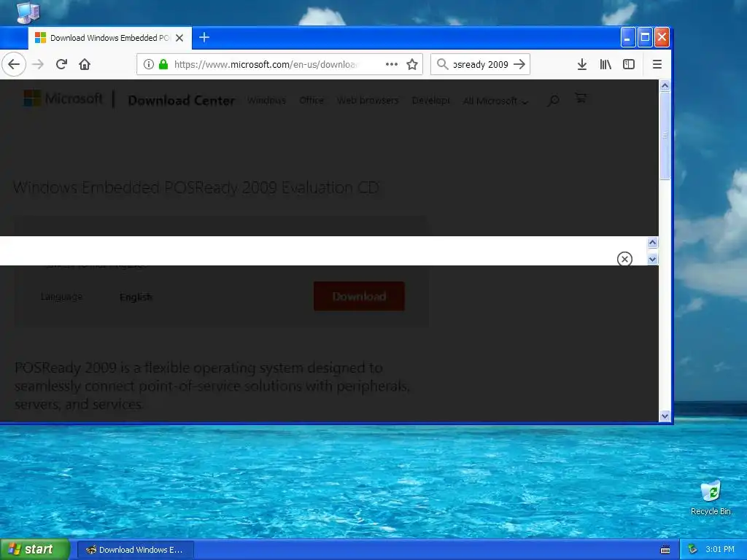Click the system tray keyboard icon
This screenshot has width=747, height=560.
pyautogui.click(x=665, y=550)
